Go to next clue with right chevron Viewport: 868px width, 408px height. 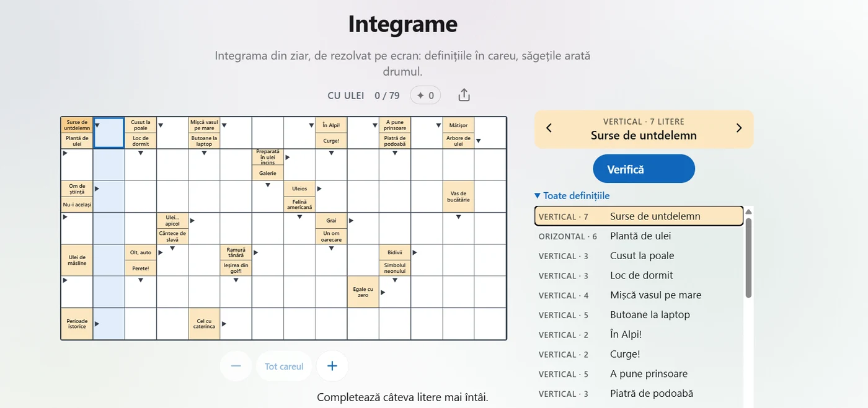[739, 128]
